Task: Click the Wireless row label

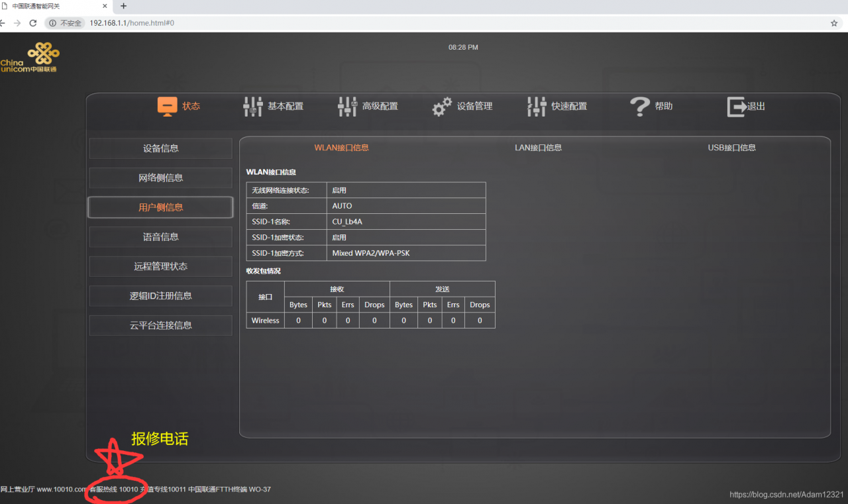Action: (265, 321)
